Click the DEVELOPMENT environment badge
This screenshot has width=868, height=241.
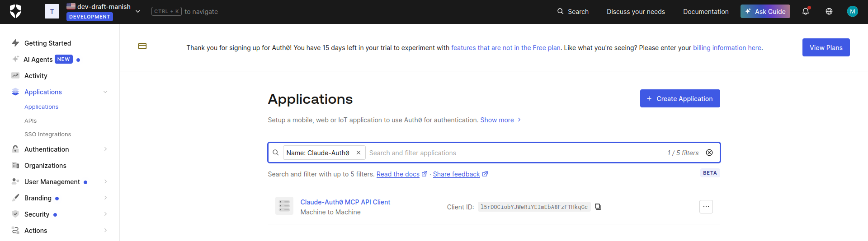pos(90,17)
